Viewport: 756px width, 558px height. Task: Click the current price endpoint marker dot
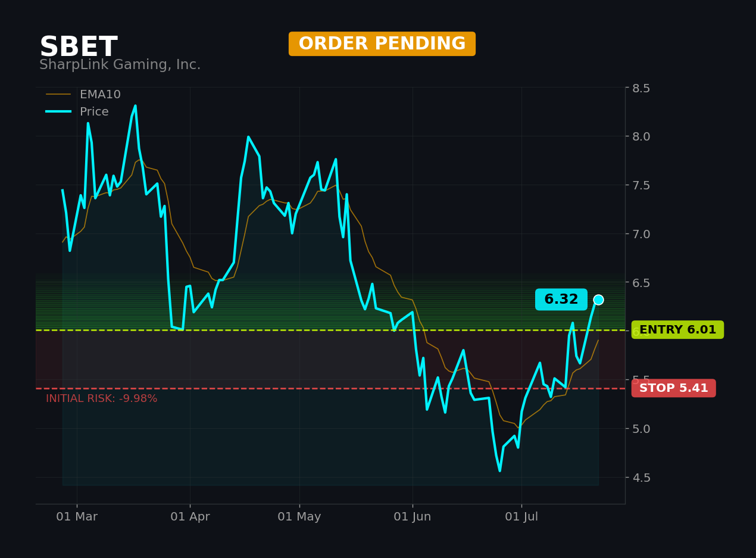(598, 300)
